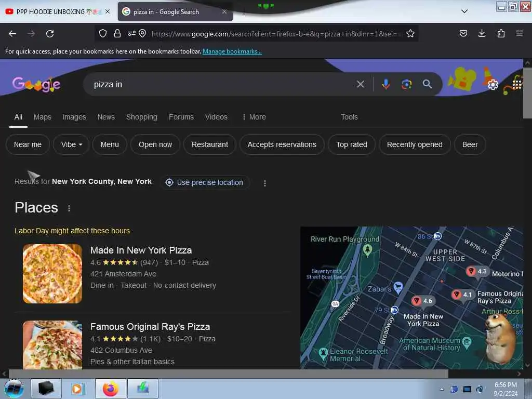
Task: Expand the Vibe filter dropdown
Action: (x=71, y=144)
